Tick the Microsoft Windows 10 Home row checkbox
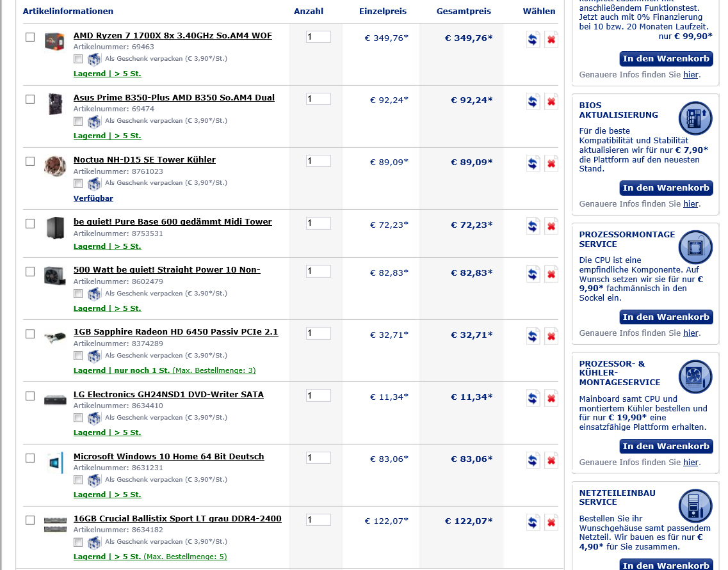Image resolution: width=728 pixels, height=570 pixels. tap(30, 458)
